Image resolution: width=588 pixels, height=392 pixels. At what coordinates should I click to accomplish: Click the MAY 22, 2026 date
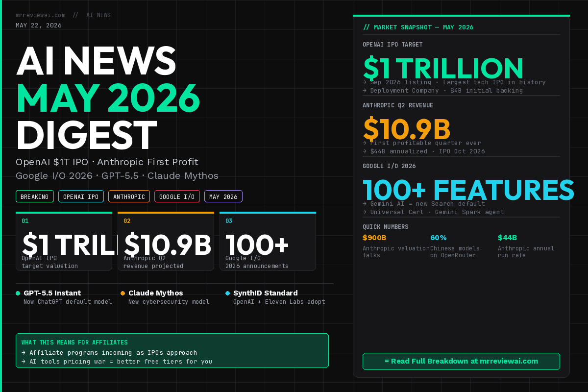pyautogui.click(x=39, y=25)
